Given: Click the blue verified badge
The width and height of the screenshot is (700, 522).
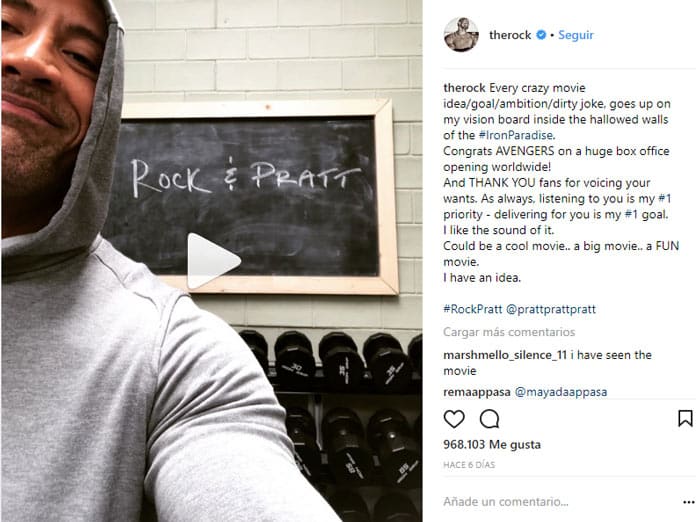Looking at the screenshot, I should coord(541,35).
